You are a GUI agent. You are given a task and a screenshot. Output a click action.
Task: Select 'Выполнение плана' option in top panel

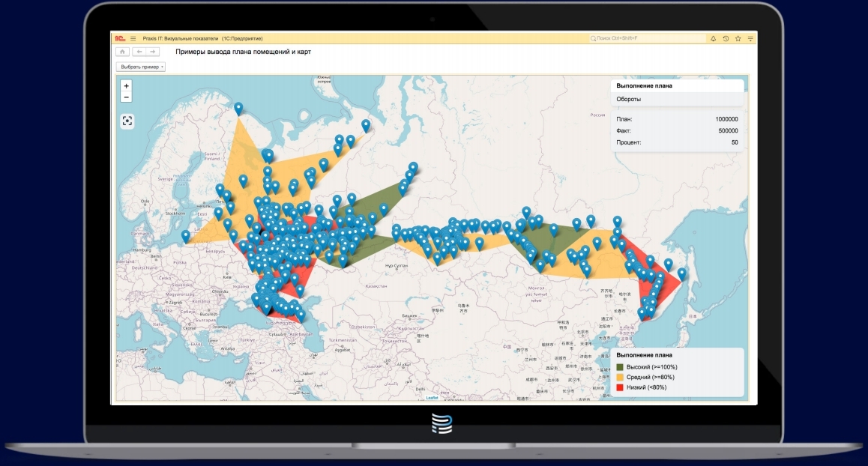tap(677, 86)
